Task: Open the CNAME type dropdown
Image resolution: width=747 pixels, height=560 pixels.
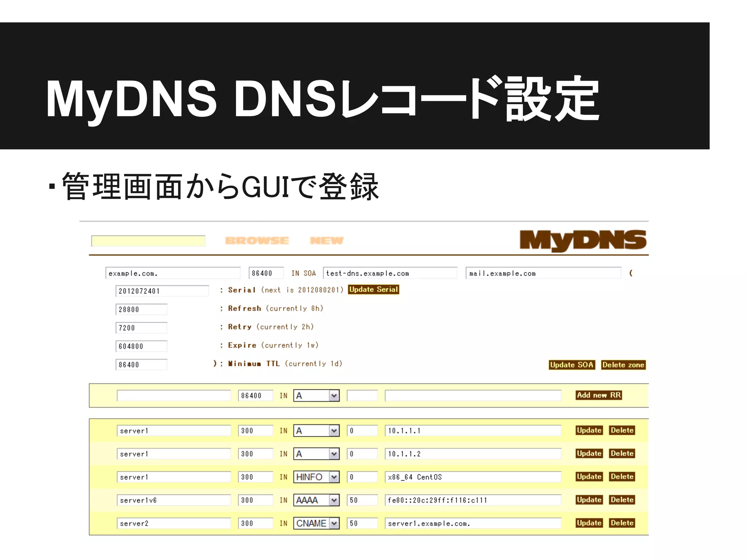Action: [317, 524]
